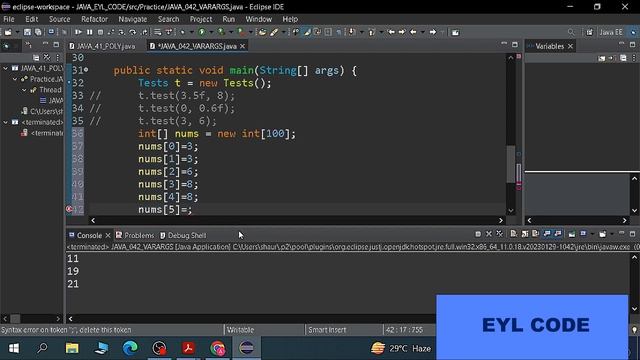Switch to the Problems tab

(x=135, y=236)
